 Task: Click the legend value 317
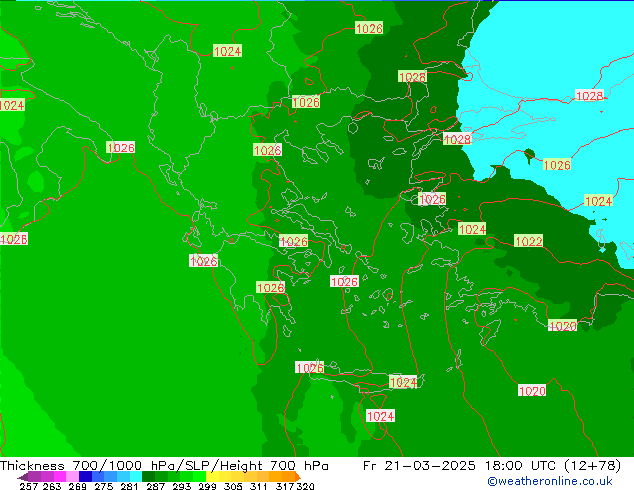click(x=285, y=486)
